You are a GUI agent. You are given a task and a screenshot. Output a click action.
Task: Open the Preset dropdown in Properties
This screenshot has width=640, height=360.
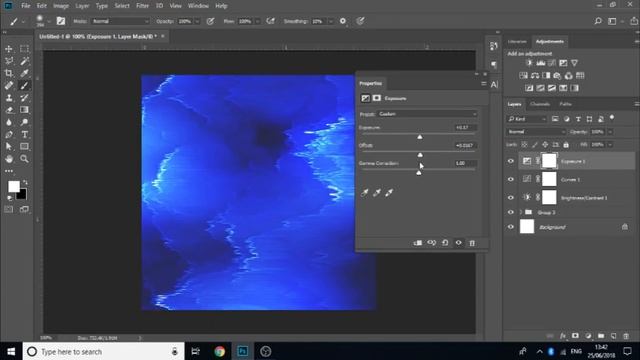[427, 114]
